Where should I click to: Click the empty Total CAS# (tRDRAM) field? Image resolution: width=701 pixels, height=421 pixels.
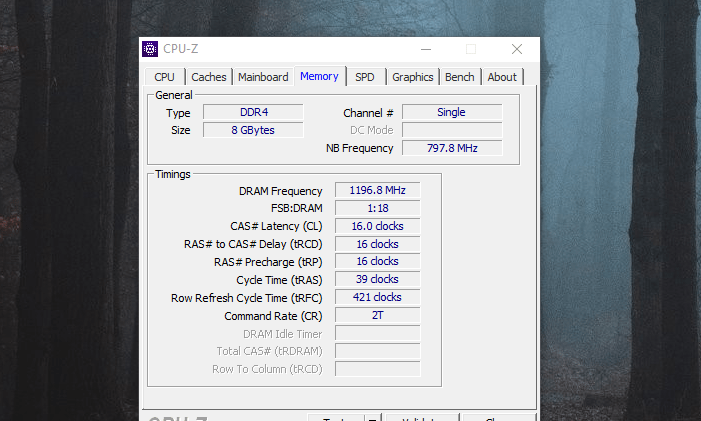pos(378,351)
